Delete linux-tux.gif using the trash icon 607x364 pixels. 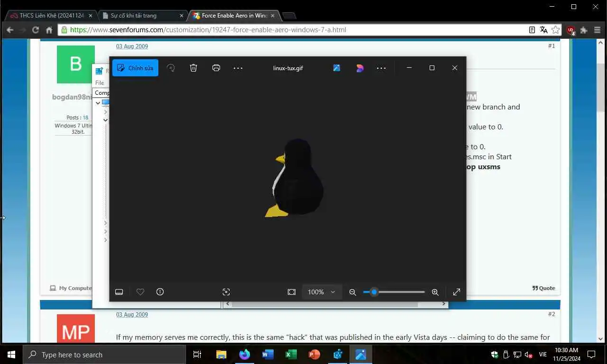tap(193, 68)
